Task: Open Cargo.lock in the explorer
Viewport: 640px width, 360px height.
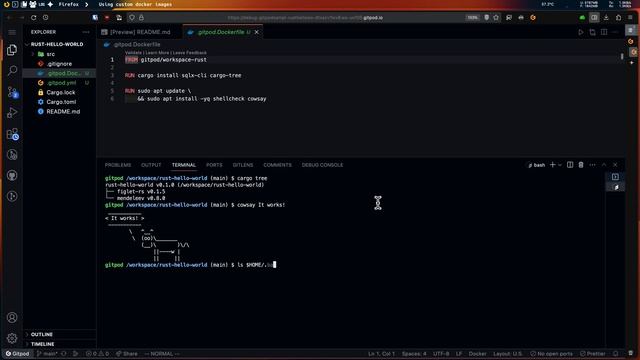Action: point(60,92)
